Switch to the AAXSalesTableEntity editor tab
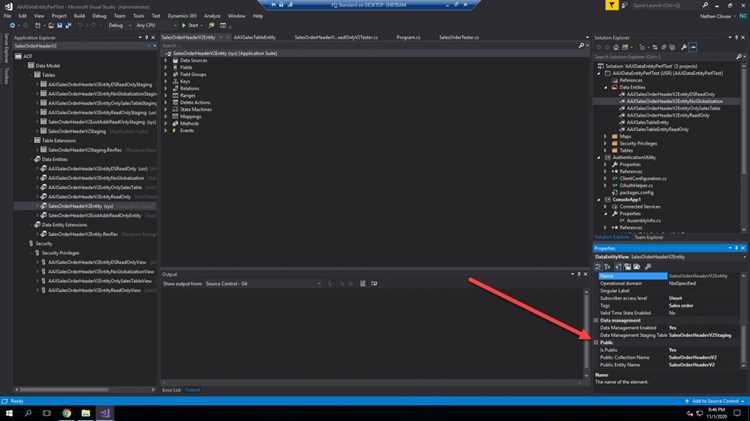Viewport: 750px width, 421px height. (254, 37)
